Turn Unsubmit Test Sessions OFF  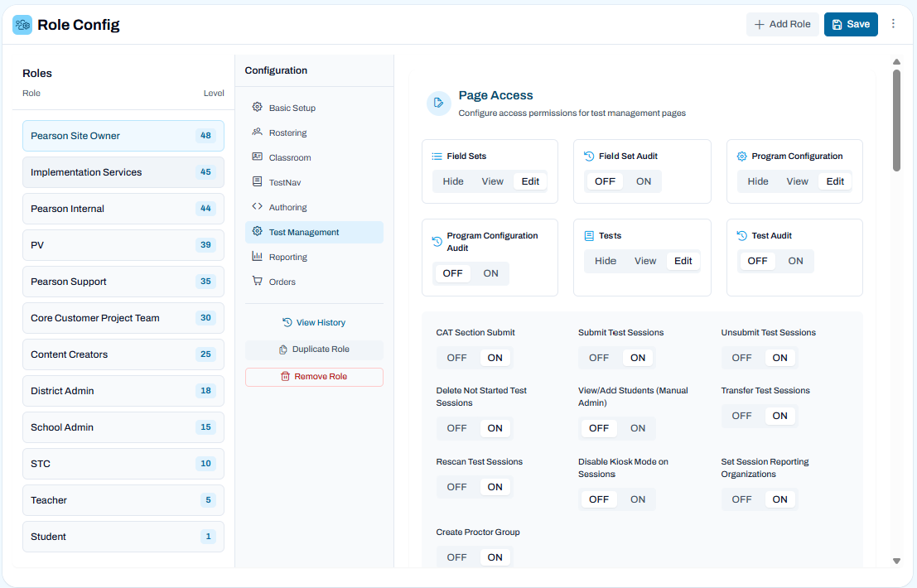[x=741, y=358]
